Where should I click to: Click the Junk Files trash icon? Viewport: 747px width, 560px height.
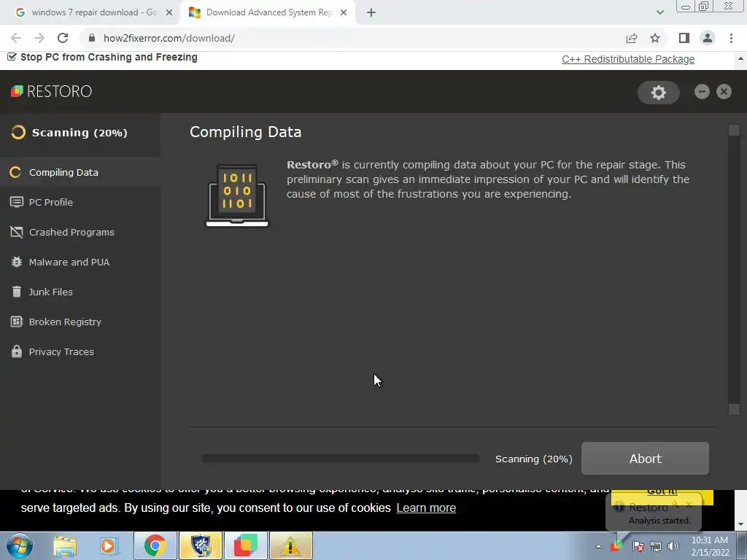(17, 292)
